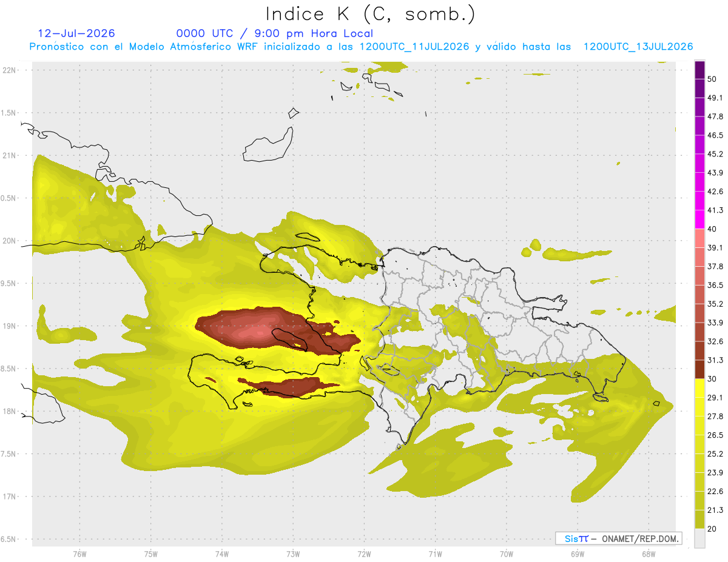This screenshot has width=728, height=562.
Task: Click the "71W" longitude label
Action: [x=435, y=554]
